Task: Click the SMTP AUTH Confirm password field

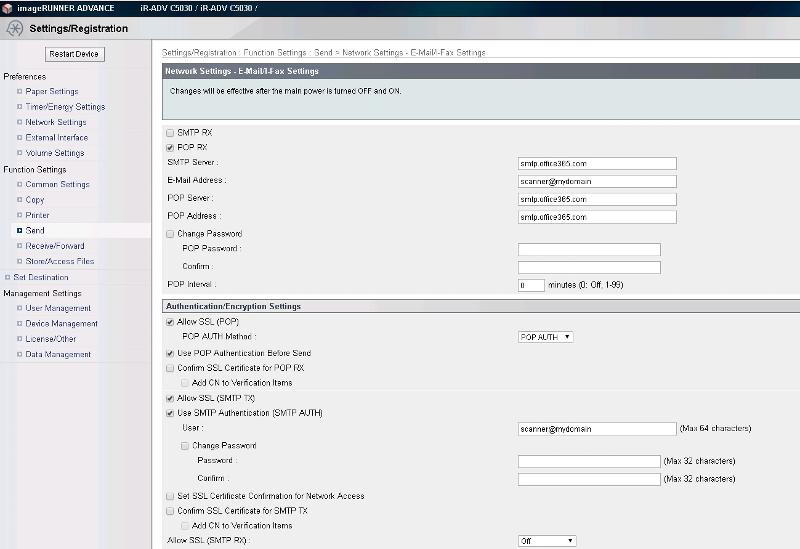Action: click(589, 479)
